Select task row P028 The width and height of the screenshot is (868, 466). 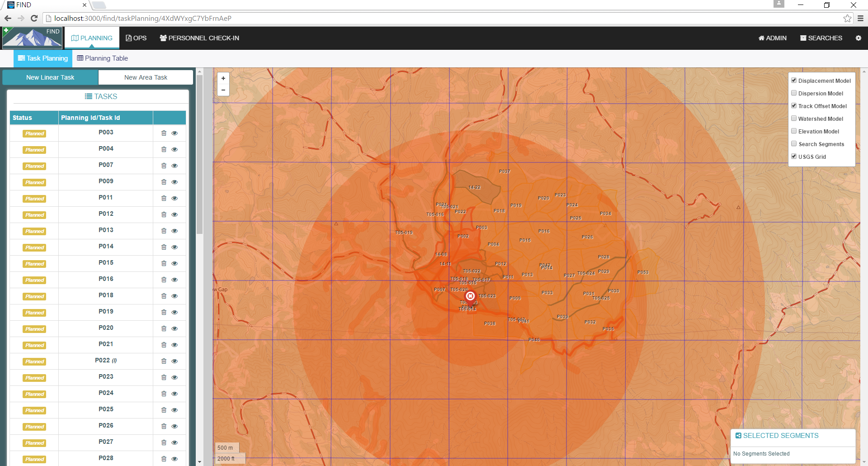click(x=98, y=458)
